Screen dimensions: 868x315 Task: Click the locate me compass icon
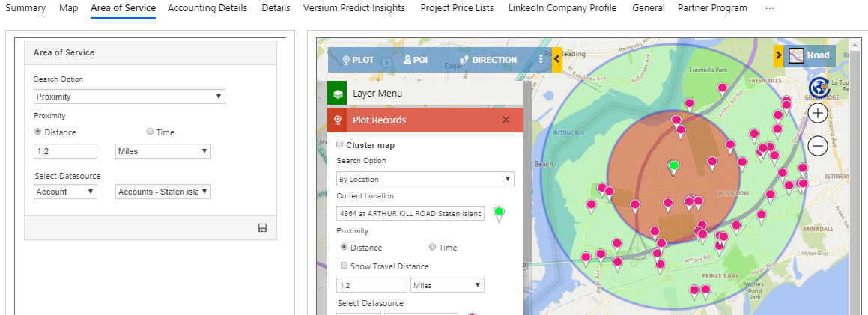point(821,87)
